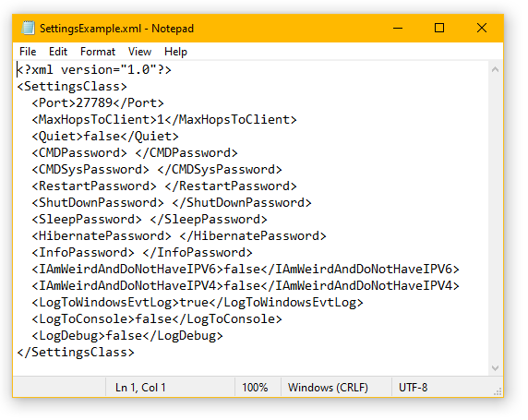This screenshot has height=420, width=528.
Task: Open the Edit menu
Action: (x=58, y=52)
